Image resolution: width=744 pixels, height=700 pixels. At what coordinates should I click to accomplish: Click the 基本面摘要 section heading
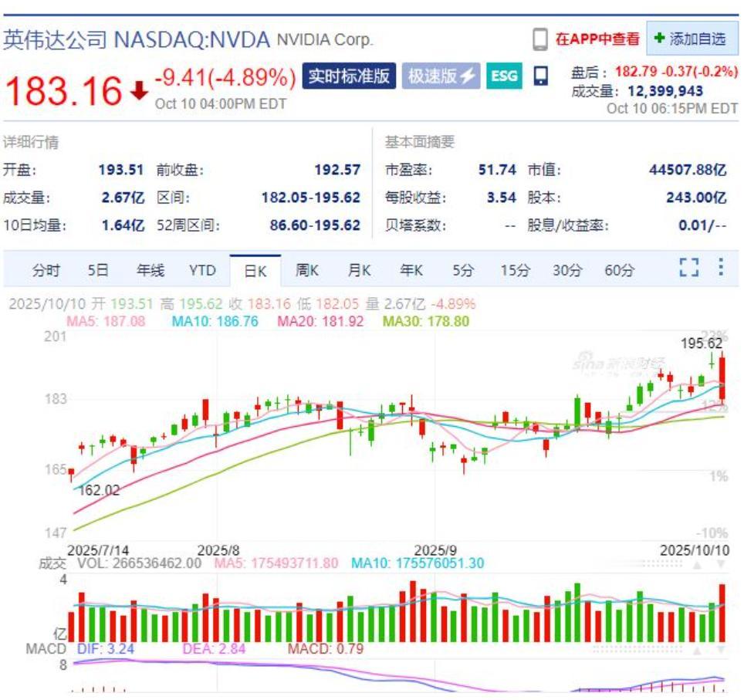click(x=419, y=142)
